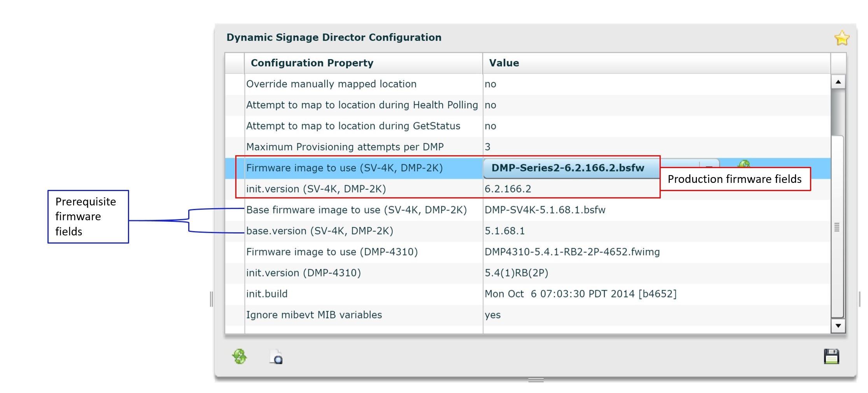This screenshot has width=868, height=393.
Task: Select base.version (SV-4K, DMP-2K) property
Action: click(x=320, y=231)
